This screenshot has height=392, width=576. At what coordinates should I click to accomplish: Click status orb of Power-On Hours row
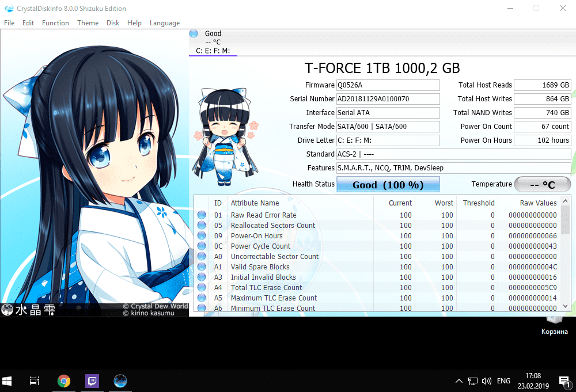pos(202,235)
